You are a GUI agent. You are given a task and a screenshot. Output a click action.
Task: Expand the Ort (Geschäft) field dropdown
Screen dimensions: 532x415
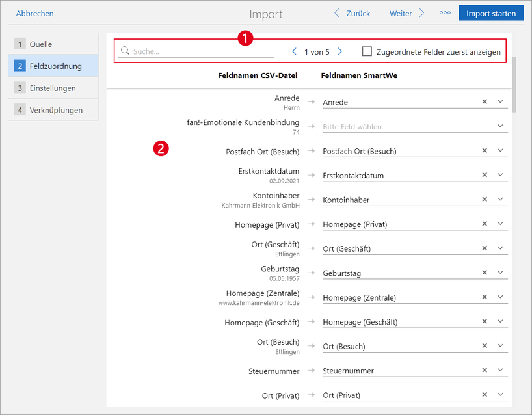coord(500,248)
